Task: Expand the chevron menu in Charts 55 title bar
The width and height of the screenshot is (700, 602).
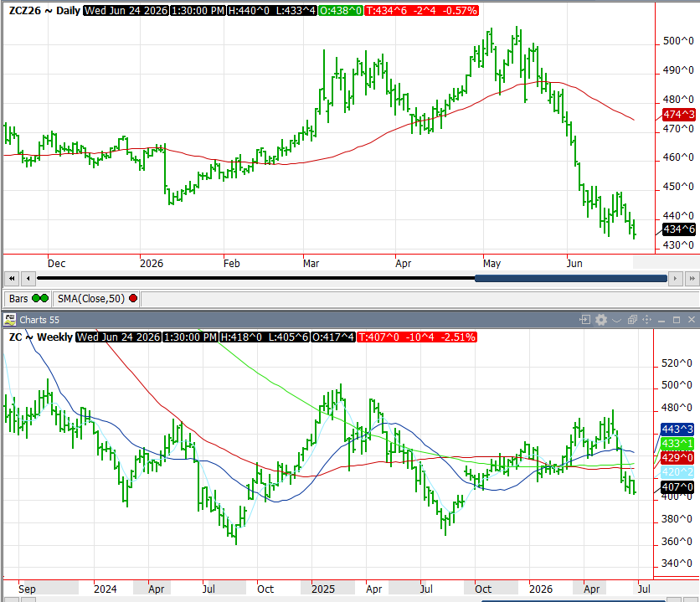Action: (x=616, y=320)
